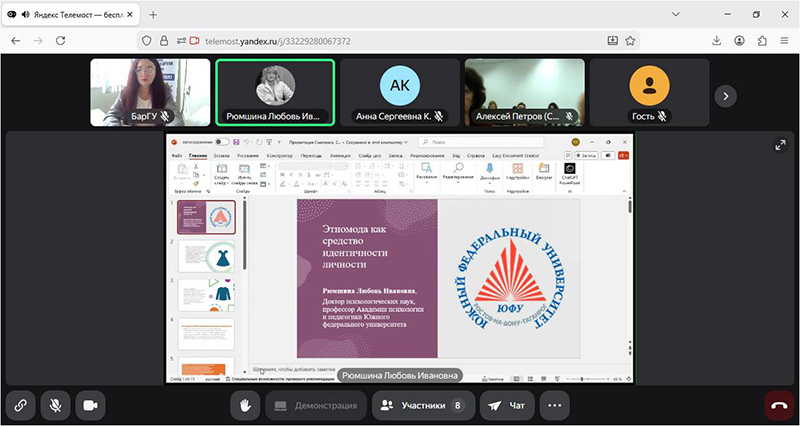Select the Гость participant tile

(647, 92)
